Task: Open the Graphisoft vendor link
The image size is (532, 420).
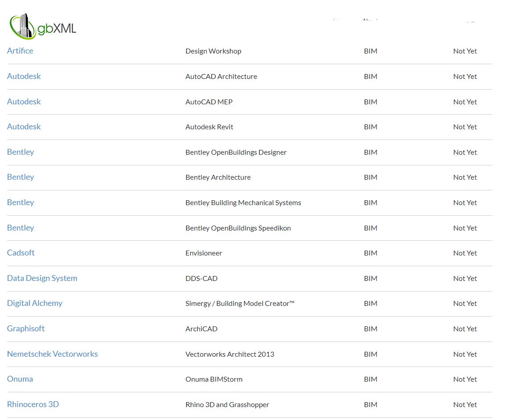Action: tap(26, 329)
